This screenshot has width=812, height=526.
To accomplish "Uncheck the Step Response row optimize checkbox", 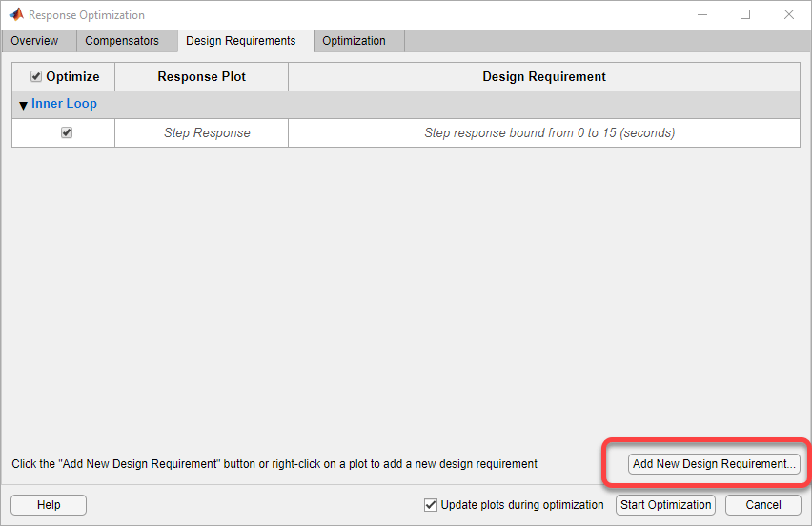I will coord(67,132).
